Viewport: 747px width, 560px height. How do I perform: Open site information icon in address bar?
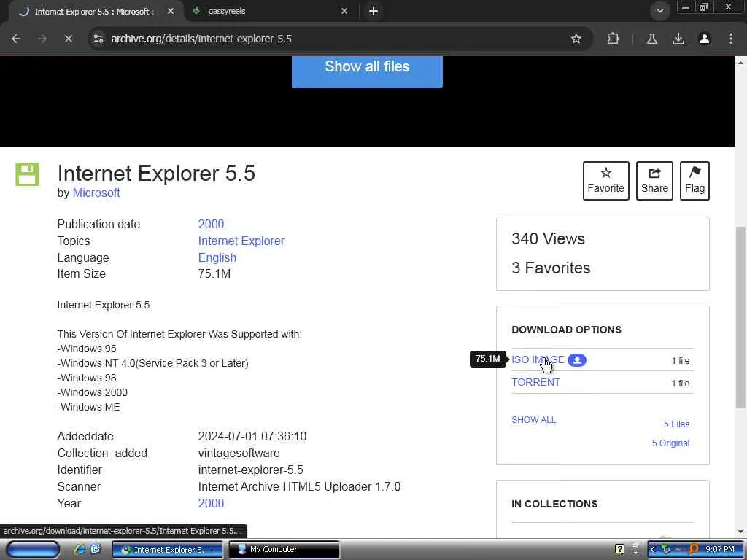tap(98, 39)
